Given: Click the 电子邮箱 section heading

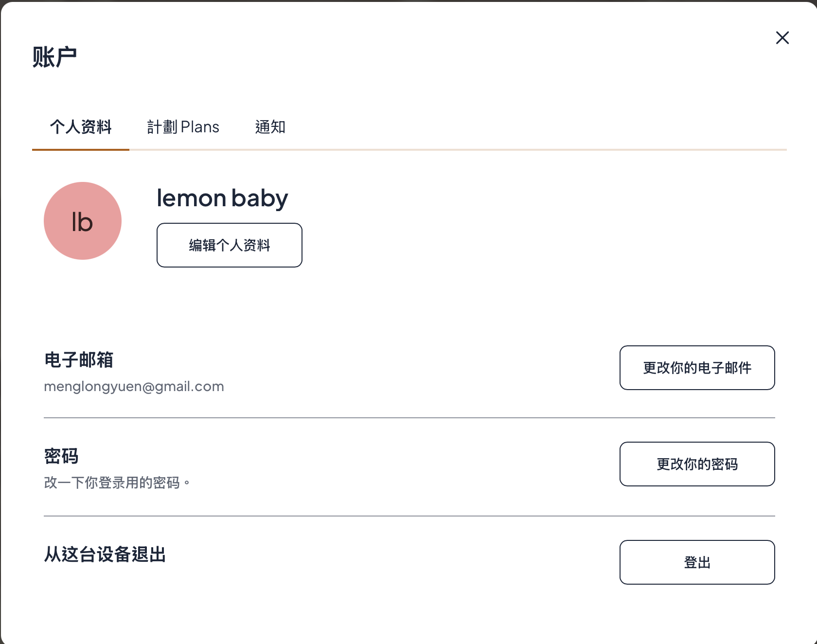Looking at the screenshot, I should pyautogui.click(x=79, y=360).
